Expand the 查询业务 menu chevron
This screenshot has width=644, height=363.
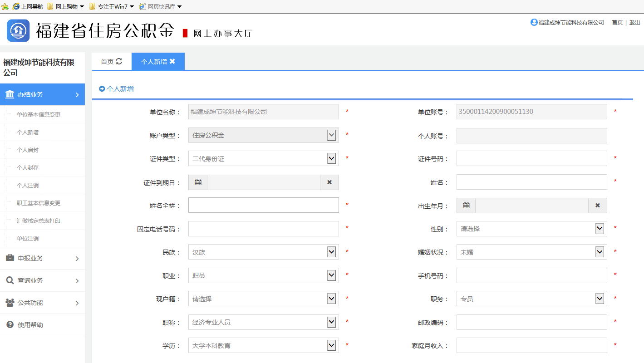tap(77, 281)
